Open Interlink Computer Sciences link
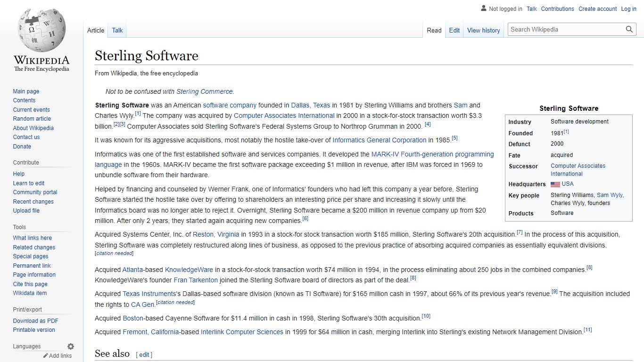 click(x=242, y=332)
